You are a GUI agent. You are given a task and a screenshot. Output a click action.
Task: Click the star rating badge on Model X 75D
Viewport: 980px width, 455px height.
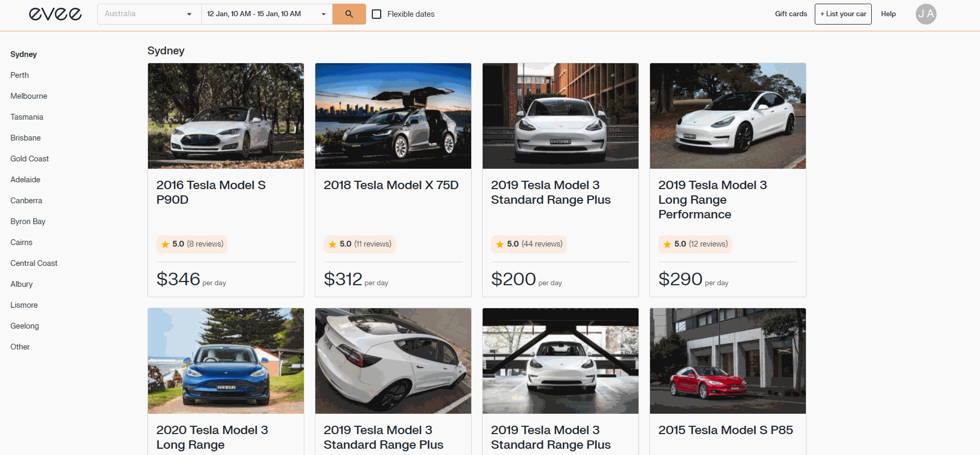(360, 244)
